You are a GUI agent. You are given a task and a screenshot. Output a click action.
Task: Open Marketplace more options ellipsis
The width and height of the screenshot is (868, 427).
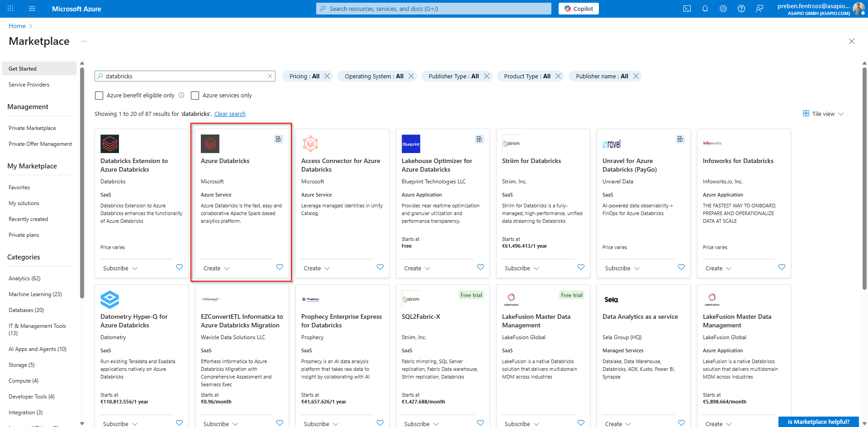[84, 41]
